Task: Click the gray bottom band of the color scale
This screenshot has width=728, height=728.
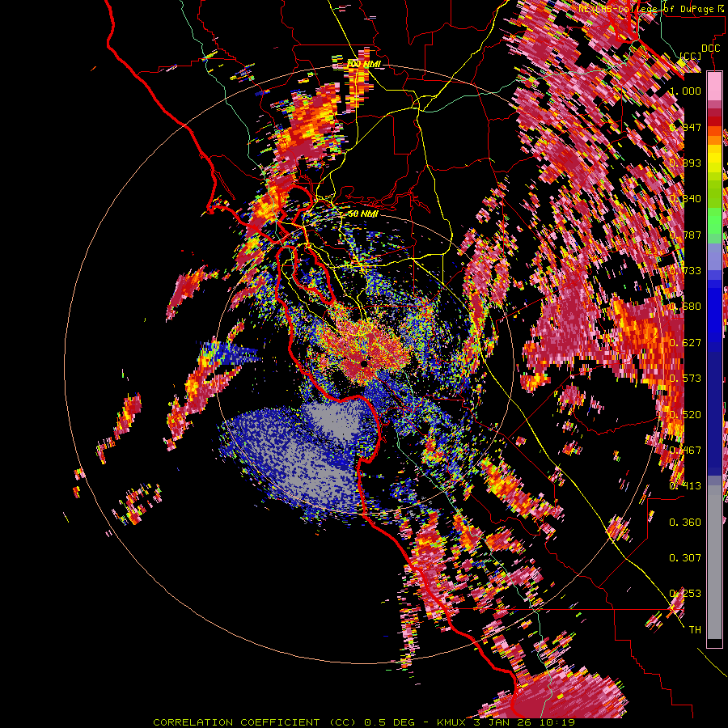Action: [x=714, y=562]
